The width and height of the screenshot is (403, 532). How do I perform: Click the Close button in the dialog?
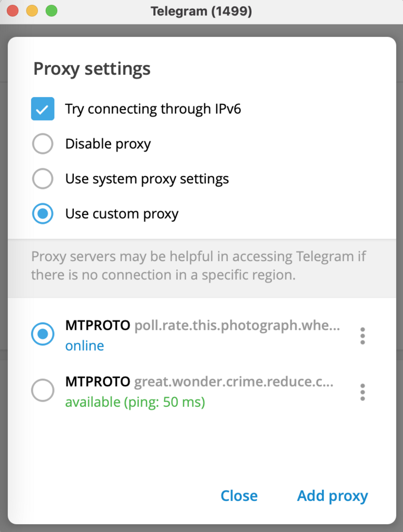click(239, 496)
